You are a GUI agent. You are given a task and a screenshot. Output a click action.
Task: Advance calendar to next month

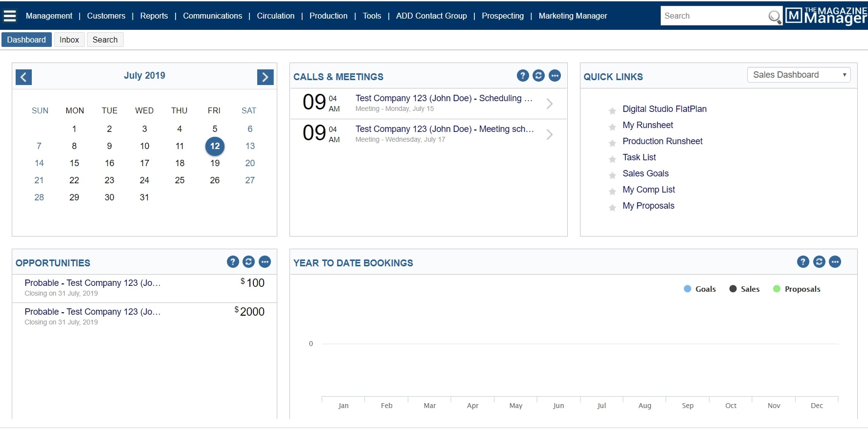265,77
